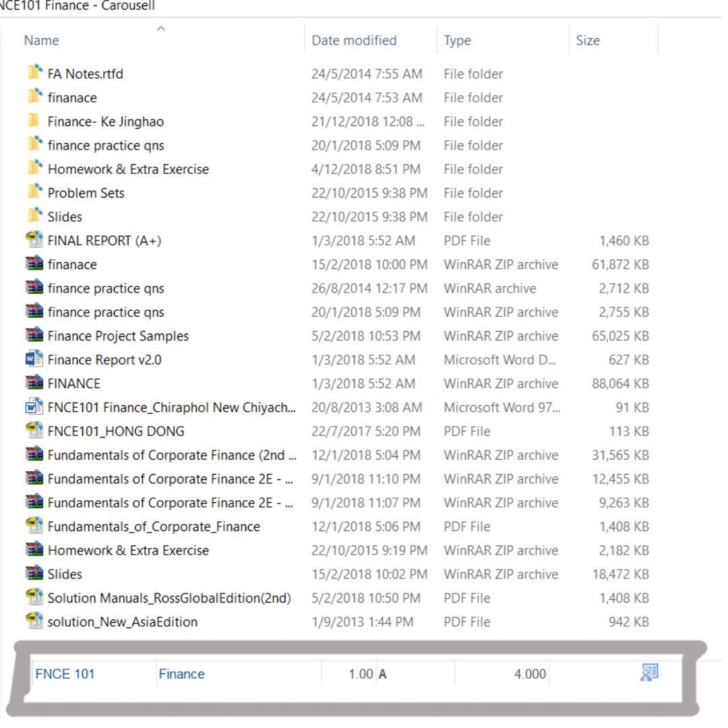Select Solution Manuals_RossGlobalEdition(2nd) file

pos(169,598)
